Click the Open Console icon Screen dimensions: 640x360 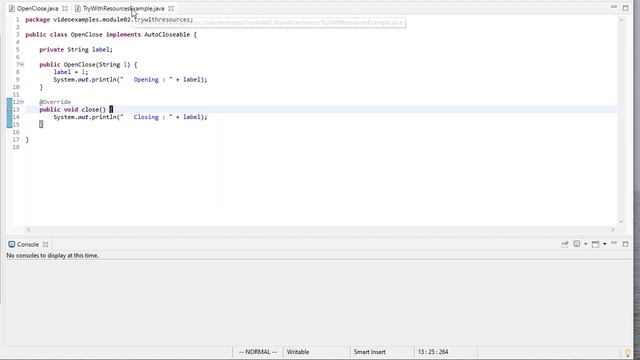pyautogui.click(x=596, y=244)
